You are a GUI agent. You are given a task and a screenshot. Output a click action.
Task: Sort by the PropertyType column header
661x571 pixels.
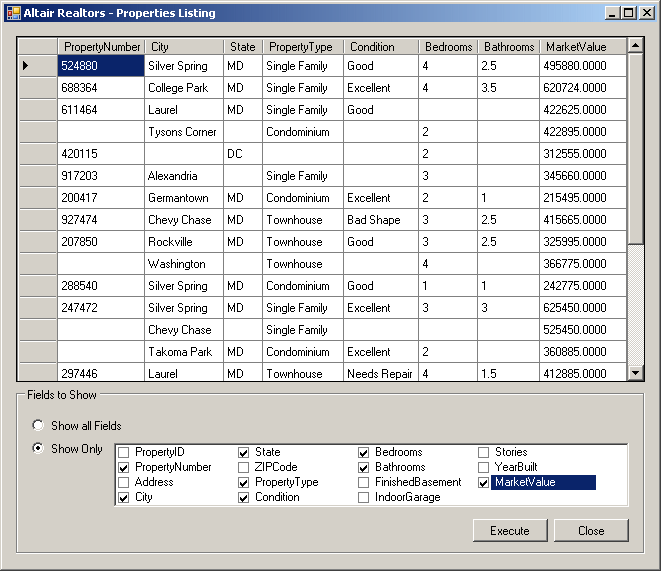[x=303, y=46]
